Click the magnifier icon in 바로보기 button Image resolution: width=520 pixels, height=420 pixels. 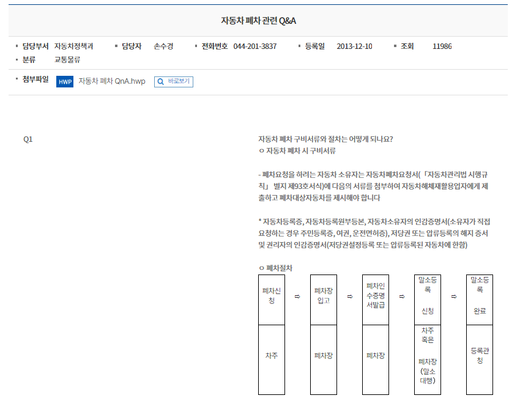point(160,82)
